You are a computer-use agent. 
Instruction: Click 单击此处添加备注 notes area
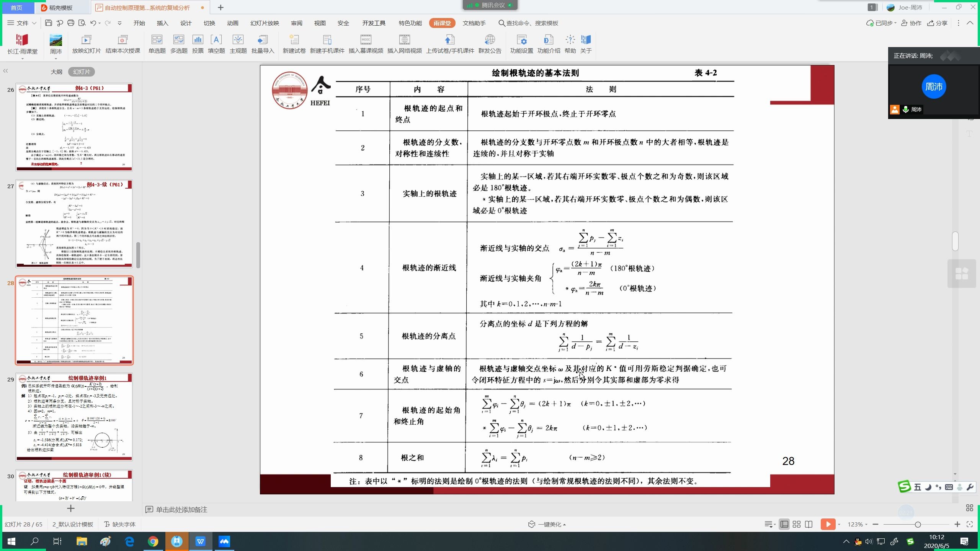click(x=181, y=509)
